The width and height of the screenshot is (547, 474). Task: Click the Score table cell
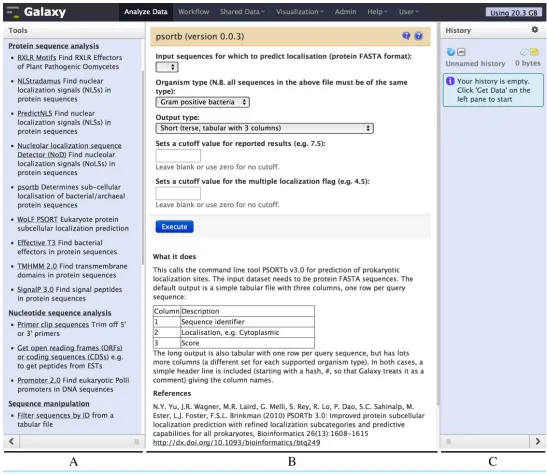point(247,343)
